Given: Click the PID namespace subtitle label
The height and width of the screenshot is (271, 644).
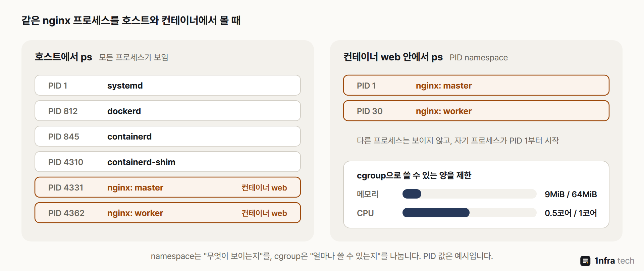Looking at the screenshot, I should click(479, 58).
